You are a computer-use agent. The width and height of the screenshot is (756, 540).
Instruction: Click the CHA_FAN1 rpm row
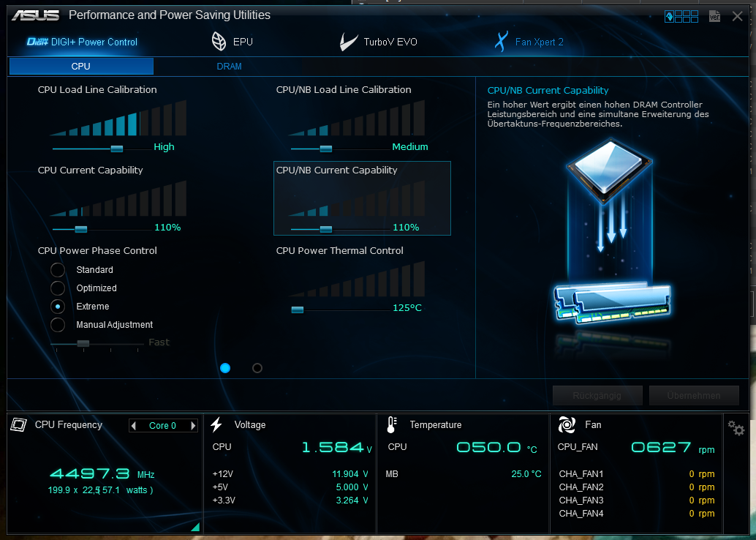tap(636, 474)
